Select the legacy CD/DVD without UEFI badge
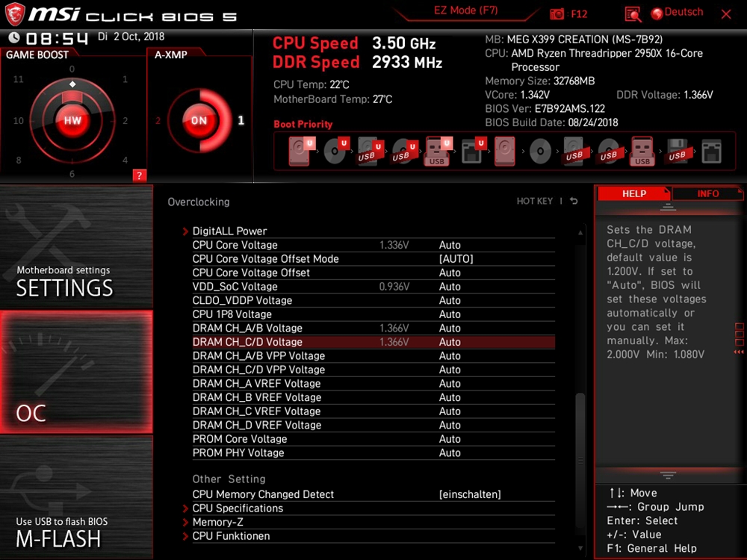 [540, 151]
